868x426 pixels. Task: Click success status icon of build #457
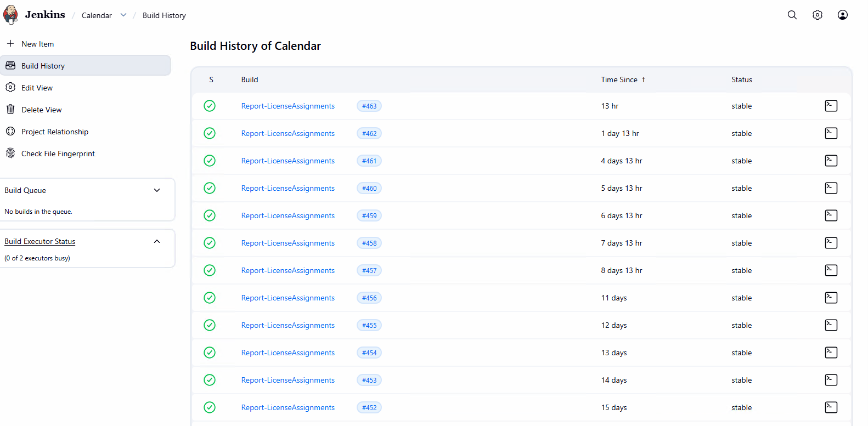pyautogui.click(x=210, y=270)
